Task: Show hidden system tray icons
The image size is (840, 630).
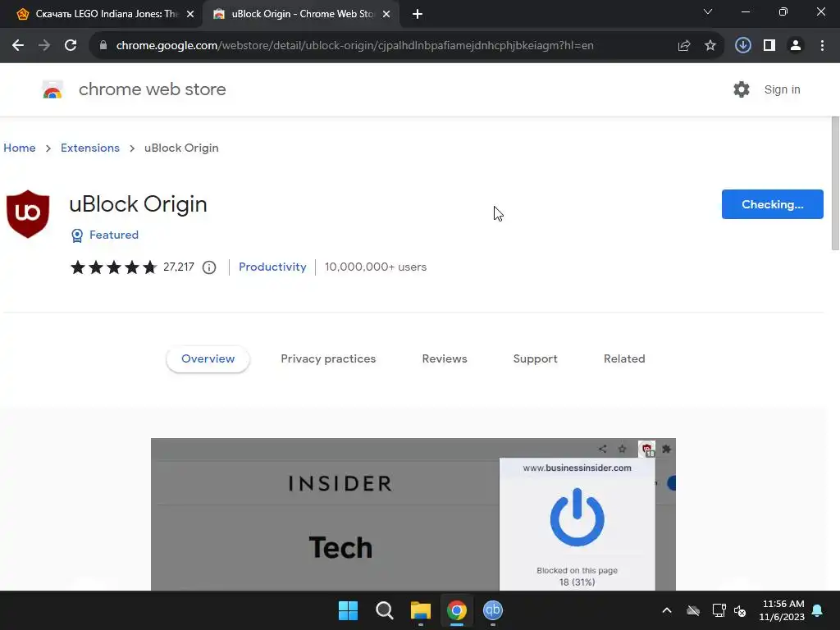Action: point(667,610)
